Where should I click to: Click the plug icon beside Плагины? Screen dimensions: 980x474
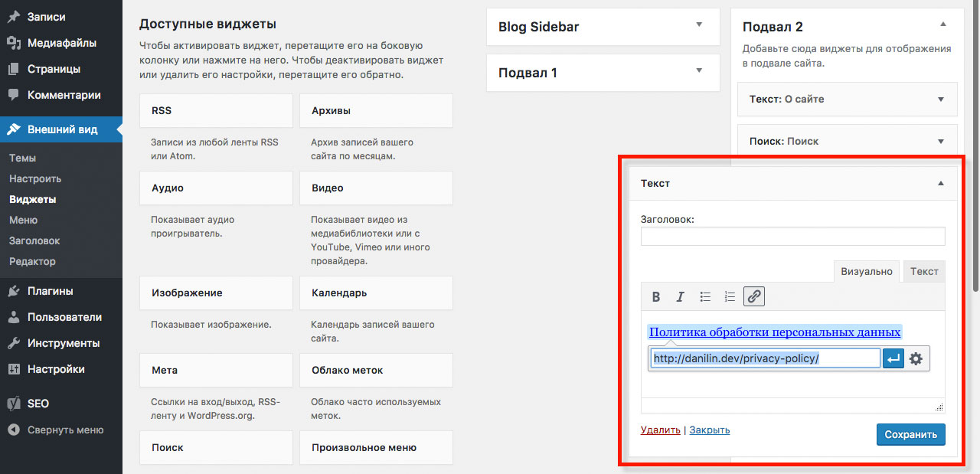(14, 291)
